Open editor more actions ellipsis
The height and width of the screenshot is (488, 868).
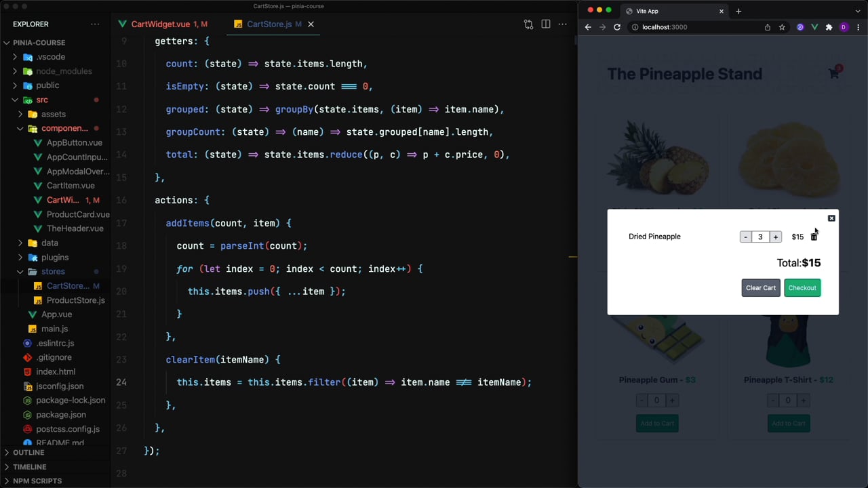point(562,24)
